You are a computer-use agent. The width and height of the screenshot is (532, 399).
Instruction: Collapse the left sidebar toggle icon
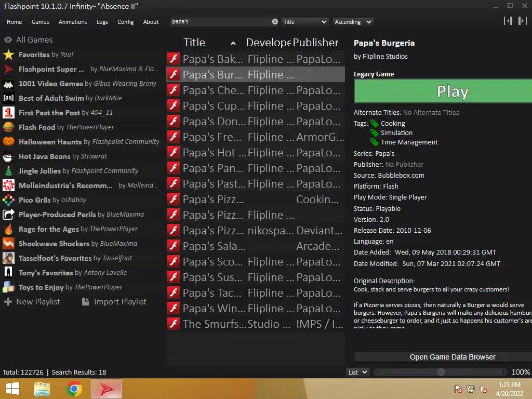pos(508,21)
